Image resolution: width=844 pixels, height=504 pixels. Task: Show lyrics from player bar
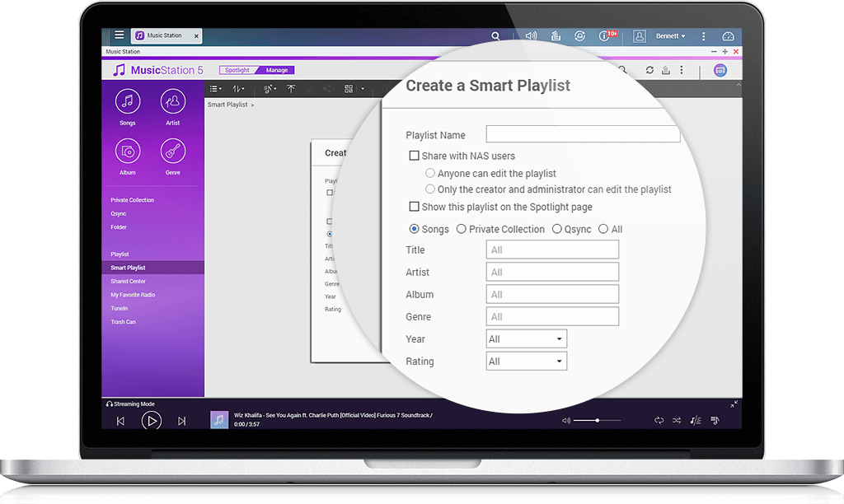click(696, 420)
